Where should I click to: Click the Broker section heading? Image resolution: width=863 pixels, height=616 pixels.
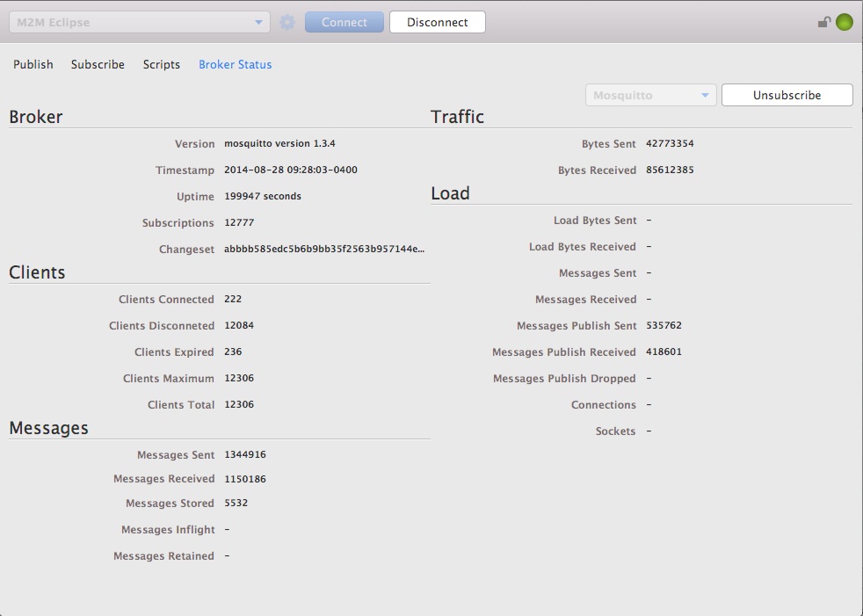click(x=36, y=117)
